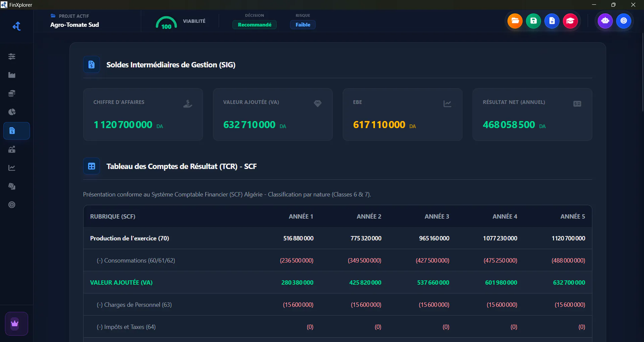
Task: Open the money trend chart sidebar icon
Action: 12,149
